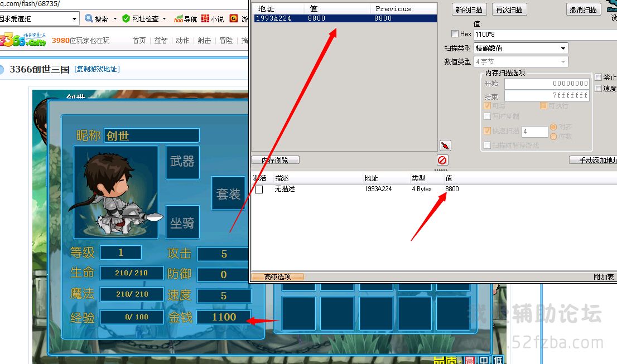Click the 金钱 value 1100 in game

pyautogui.click(x=224, y=317)
